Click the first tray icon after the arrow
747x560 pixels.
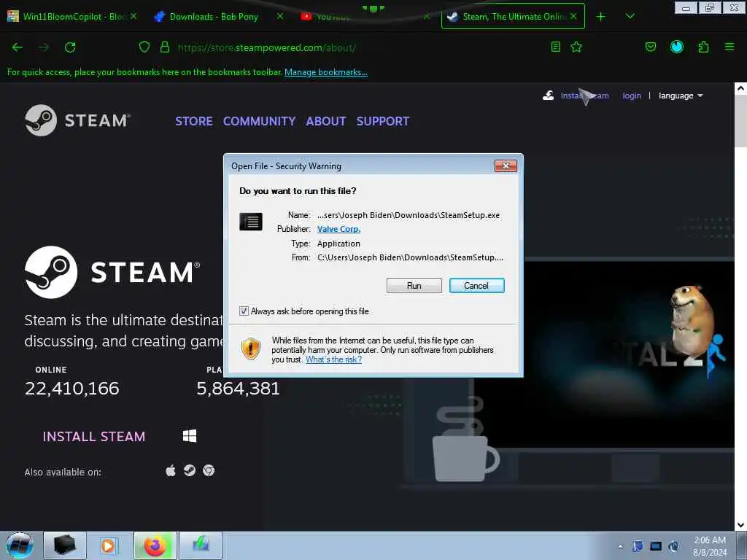pos(638,547)
